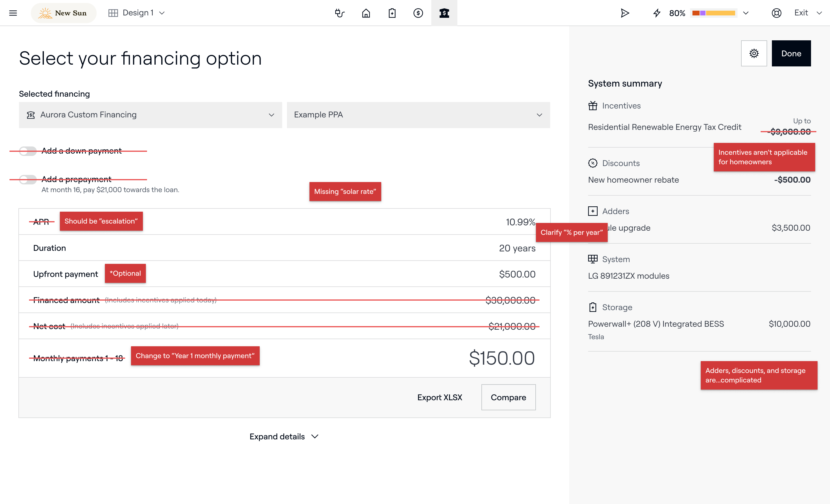Click the $10,000.00 storage price
The width and height of the screenshot is (830, 504).
(789, 324)
